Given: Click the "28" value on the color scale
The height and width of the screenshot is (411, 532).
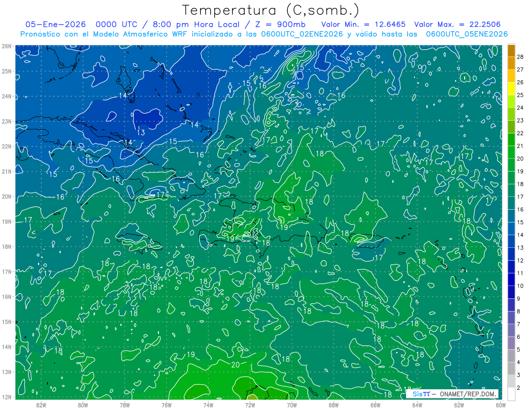Looking at the screenshot, I should [x=520, y=57].
